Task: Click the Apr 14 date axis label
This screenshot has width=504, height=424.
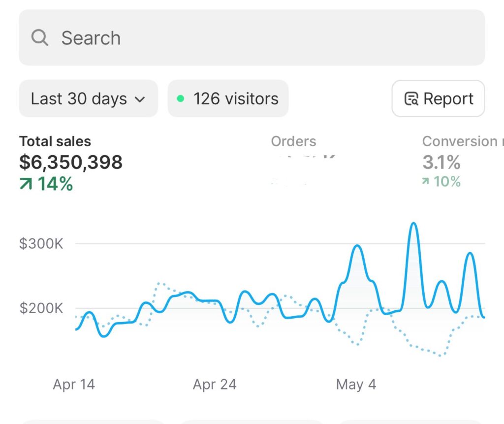Action: coord(74,384)
